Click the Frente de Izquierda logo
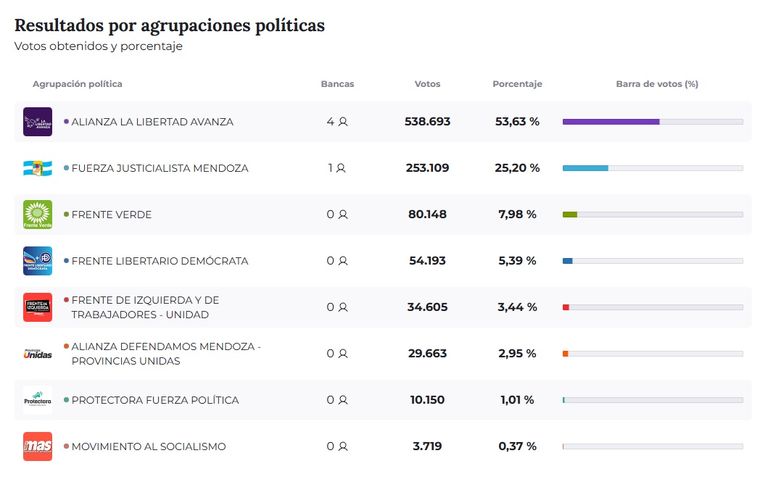 (x=37, y=307)
